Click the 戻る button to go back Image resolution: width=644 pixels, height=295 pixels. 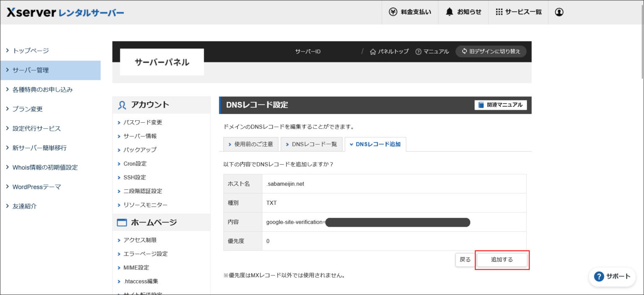pos(465,260)
